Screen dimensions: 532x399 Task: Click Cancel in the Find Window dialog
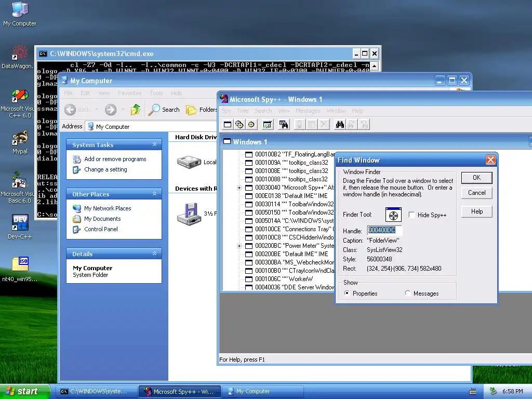(477, 193)
